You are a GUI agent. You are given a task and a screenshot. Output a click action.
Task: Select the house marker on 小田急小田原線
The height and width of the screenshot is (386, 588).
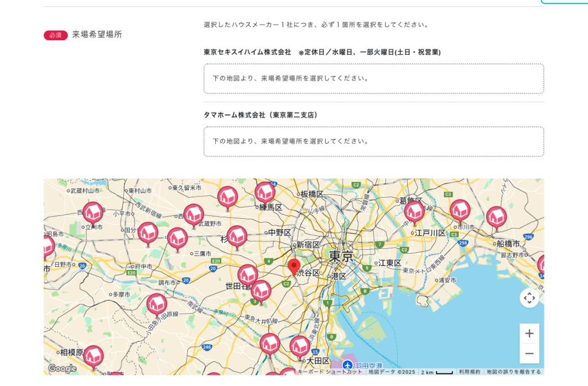click(157, 304)
